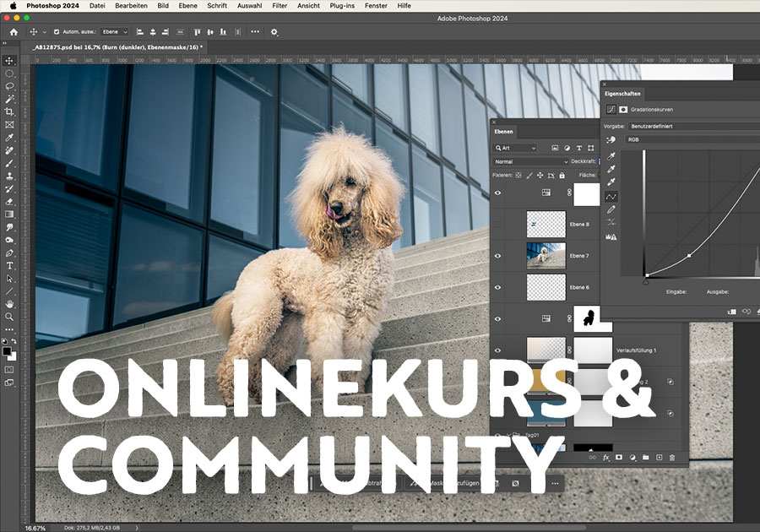Viewport: 760px width, 532px height.
Task: Click the trash icon in Ebenen panel
Action: coord(672,457)
